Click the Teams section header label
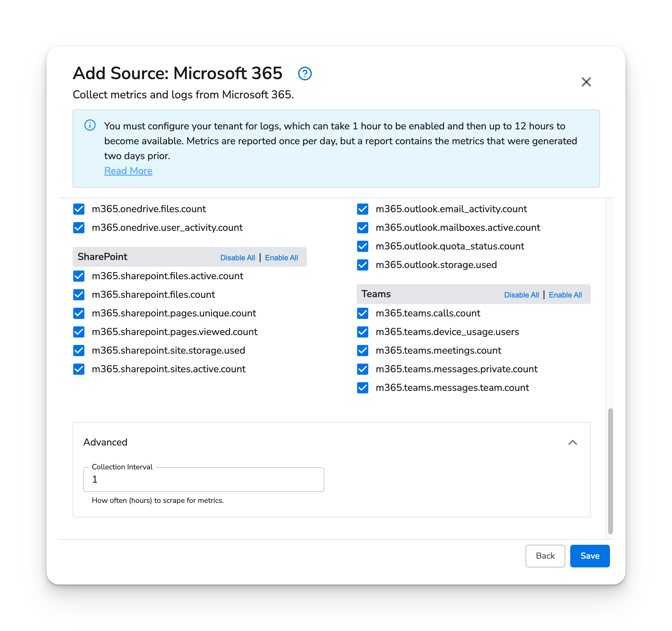Screen dimensions: 672x631 click(376, 294)
